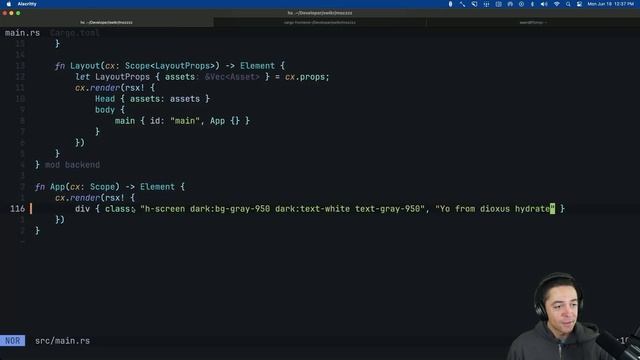Click the "&Vec<Asset>" inlay hint
Image resolution: width=640 pixels, height=360 pixels.
[x=232, y=77]
